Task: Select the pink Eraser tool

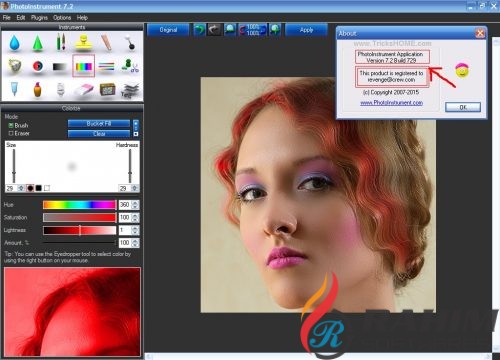Action: pyautogui.click(x=84, y=89)
